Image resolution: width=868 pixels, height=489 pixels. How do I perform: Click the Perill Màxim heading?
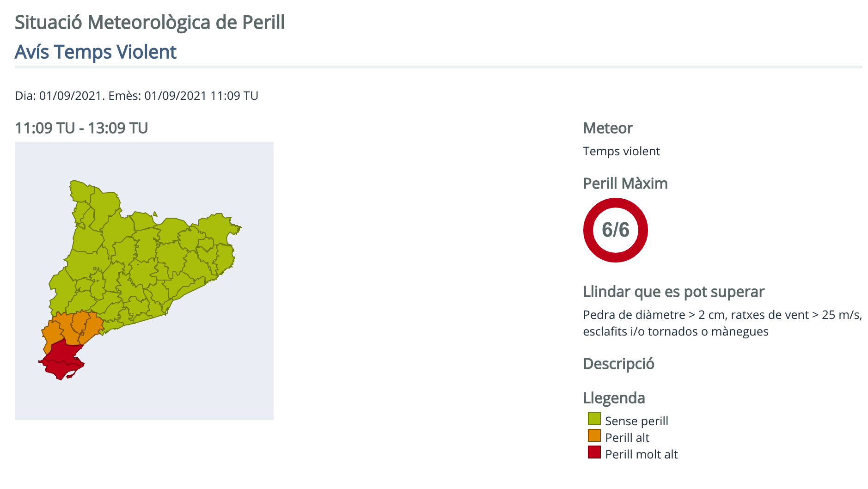click(625, 183)
